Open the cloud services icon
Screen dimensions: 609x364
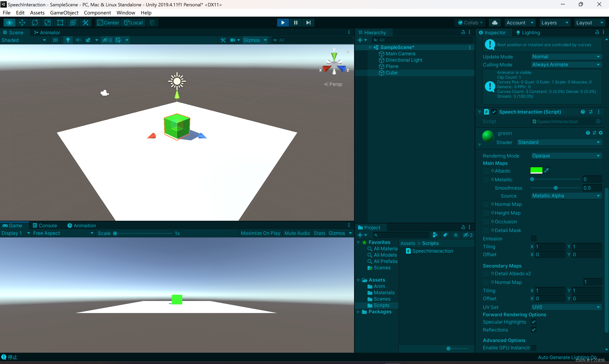coord(495,23)
